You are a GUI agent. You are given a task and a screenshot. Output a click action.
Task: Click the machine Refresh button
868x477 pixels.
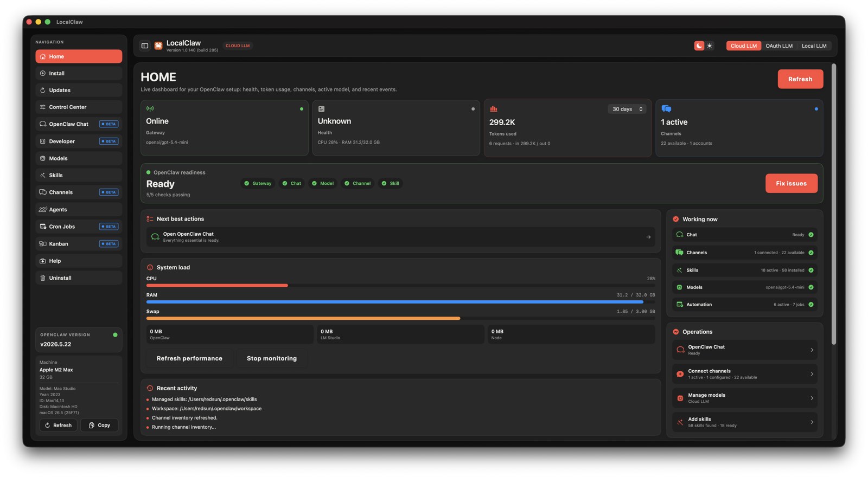(58, 426)
